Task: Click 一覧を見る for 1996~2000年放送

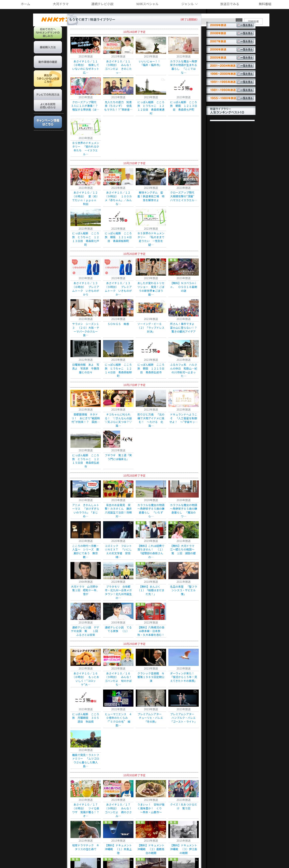Action: tap(245, 74)
